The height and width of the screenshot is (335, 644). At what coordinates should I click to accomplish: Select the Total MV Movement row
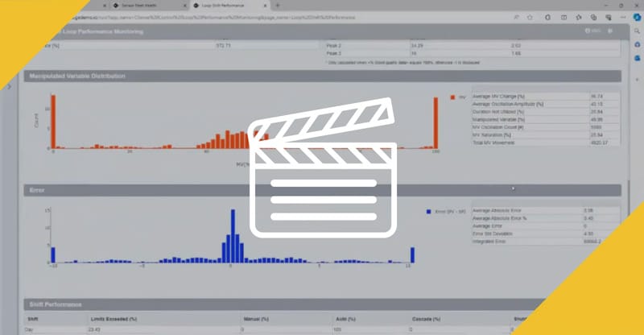(x=546, y=143)
